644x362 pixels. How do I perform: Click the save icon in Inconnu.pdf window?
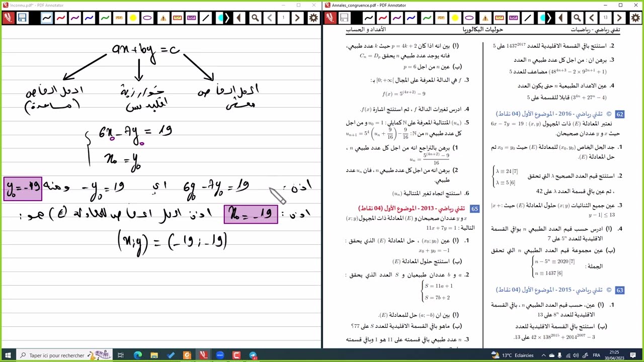click(x=22, y=18)
